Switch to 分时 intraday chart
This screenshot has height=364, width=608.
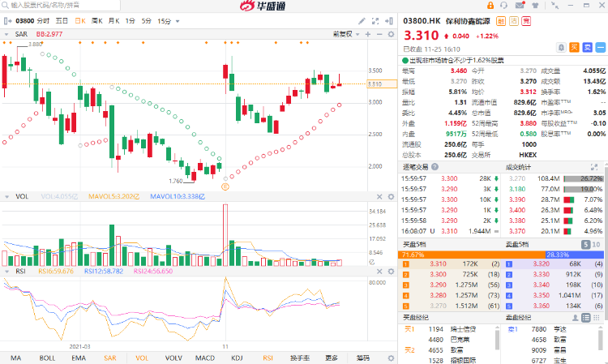[x=43, y=21]
